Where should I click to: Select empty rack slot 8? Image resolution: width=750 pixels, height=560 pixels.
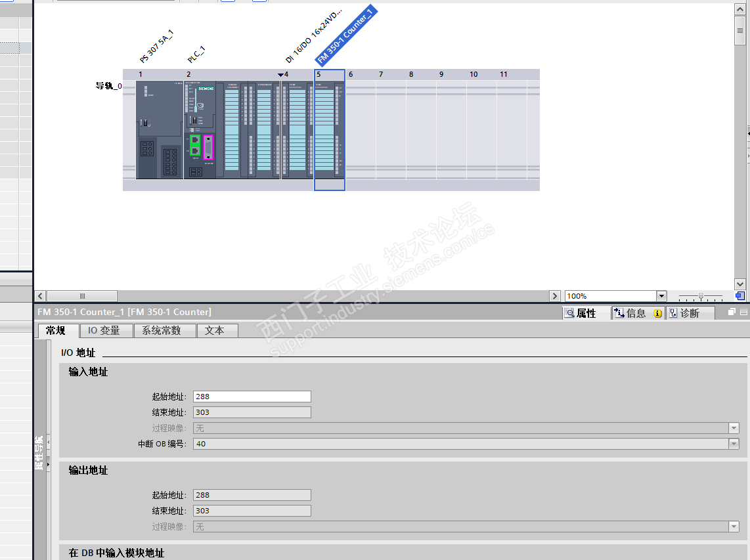point(421,130)
